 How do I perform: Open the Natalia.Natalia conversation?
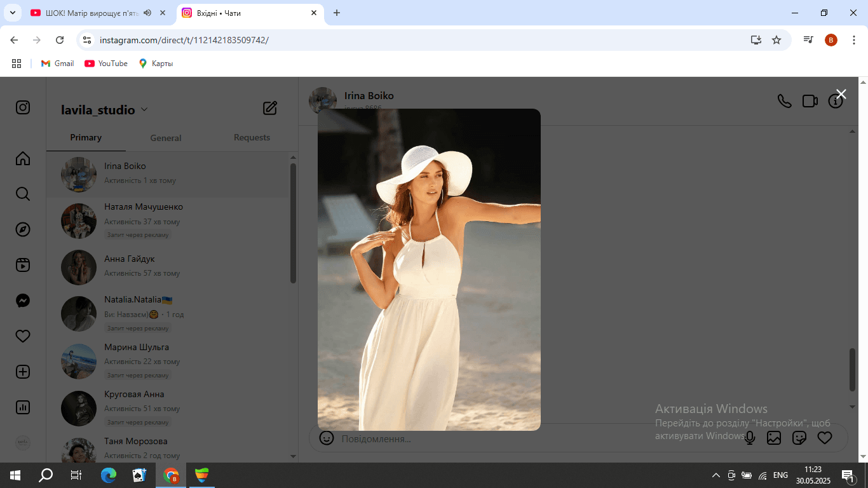pos(168,314)
